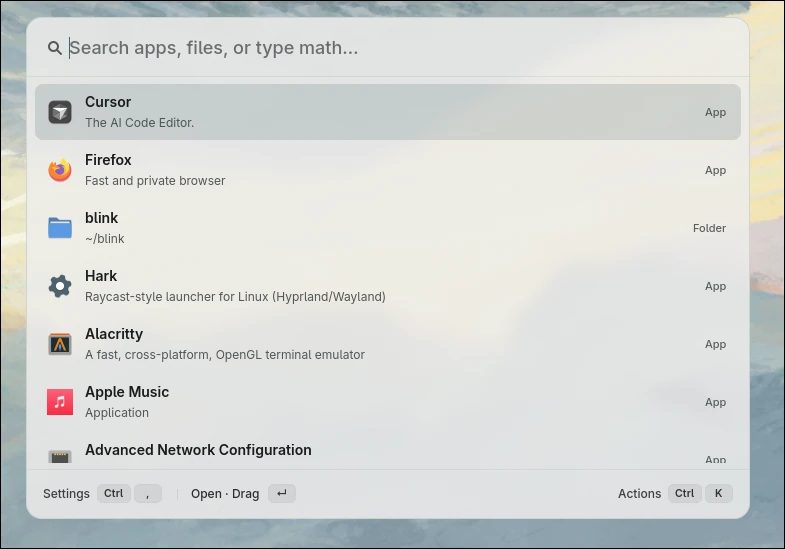Select Advanced Network Configuration title
The height and width of the screenshot is (549, 785).
pyautogui.click(x=198, y=450)
